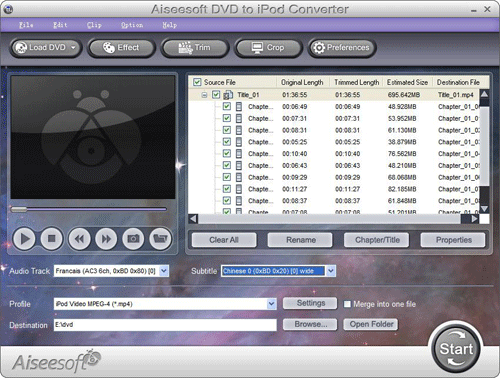
Task: Click the file list scroll-up arrow
Action: point(484,94)
